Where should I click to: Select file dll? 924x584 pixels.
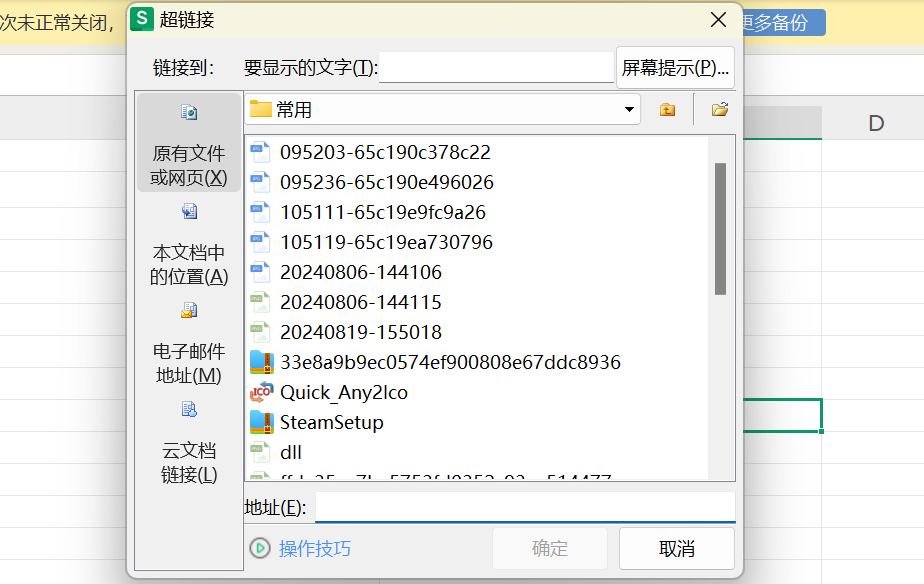(291, 453)
